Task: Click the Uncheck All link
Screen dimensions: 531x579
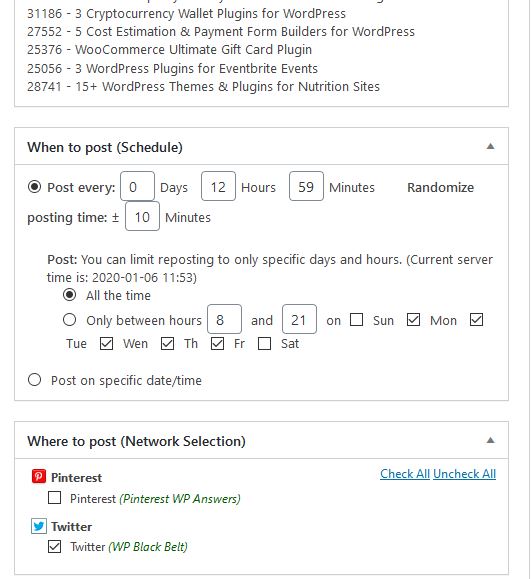Action: (x=465, y=474)
